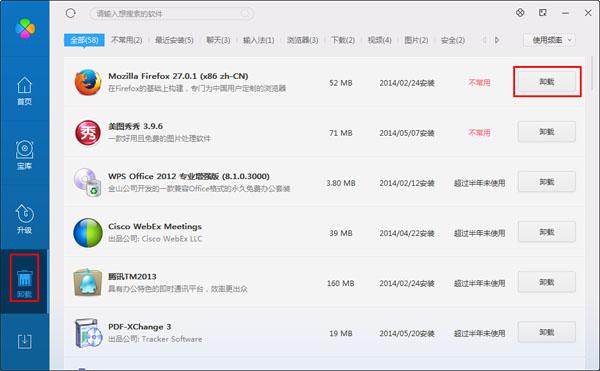The height and width of the screenshot is (371, 600).
Task: Click the 不常用 label on Firefox row
Action: coord(479,82)
